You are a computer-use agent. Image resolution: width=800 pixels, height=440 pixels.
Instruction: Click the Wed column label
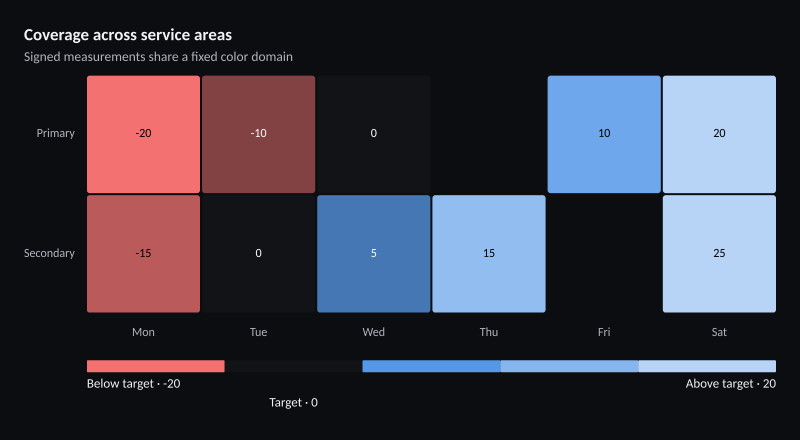tap(373, 332)
